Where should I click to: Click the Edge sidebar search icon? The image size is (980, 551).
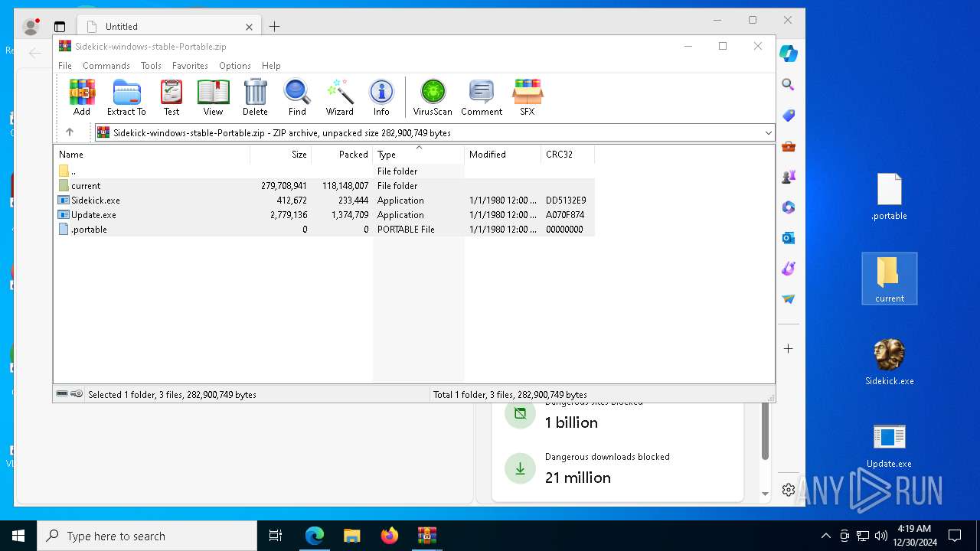point(788,85)
